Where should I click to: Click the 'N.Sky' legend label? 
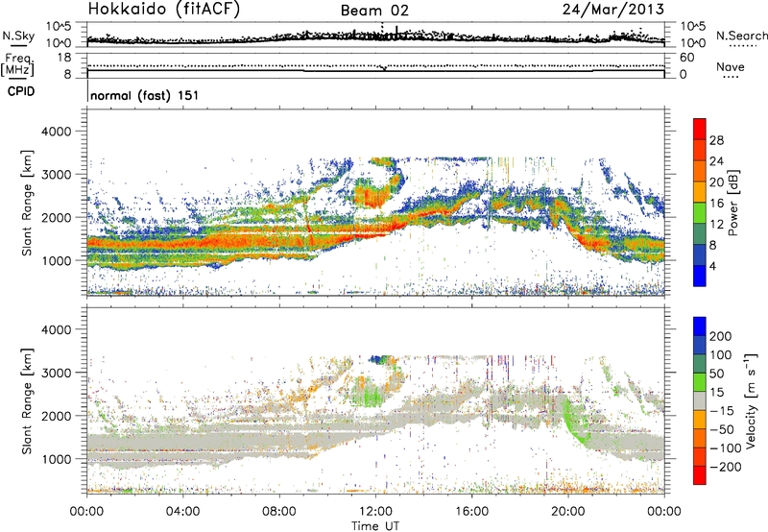pyautogui.click(x=18, y=36)
